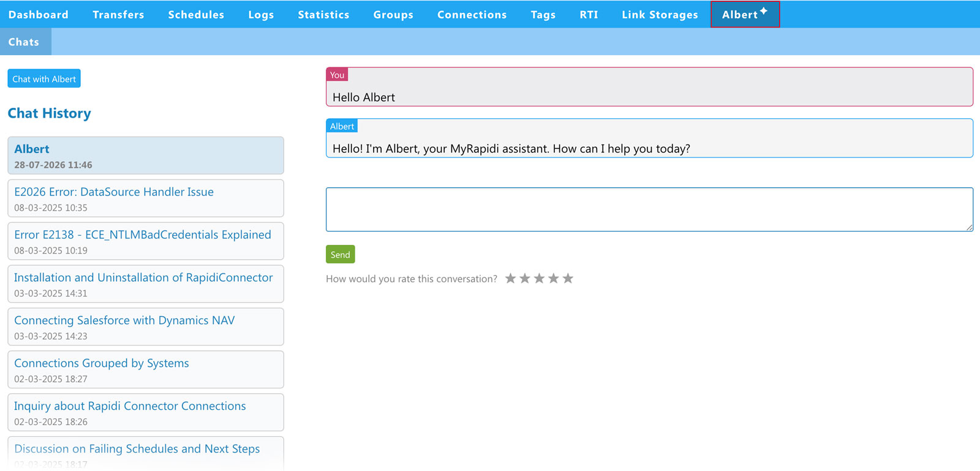
Task: Open the RTI menu item
Action: (589, 14)
